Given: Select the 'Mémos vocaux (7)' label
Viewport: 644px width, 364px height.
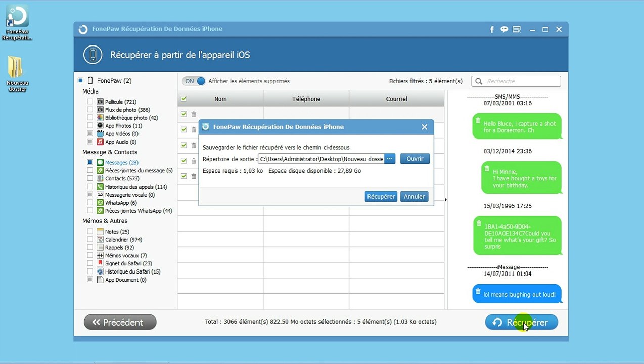Looking at the screenshot, I should 126,256.
